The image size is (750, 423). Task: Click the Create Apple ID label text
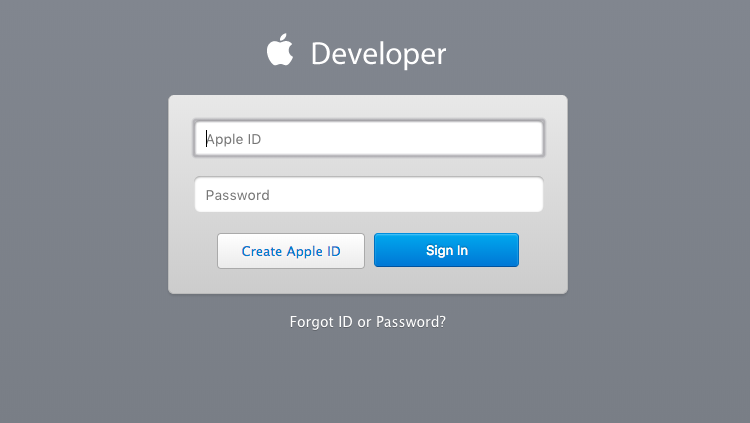291,251
